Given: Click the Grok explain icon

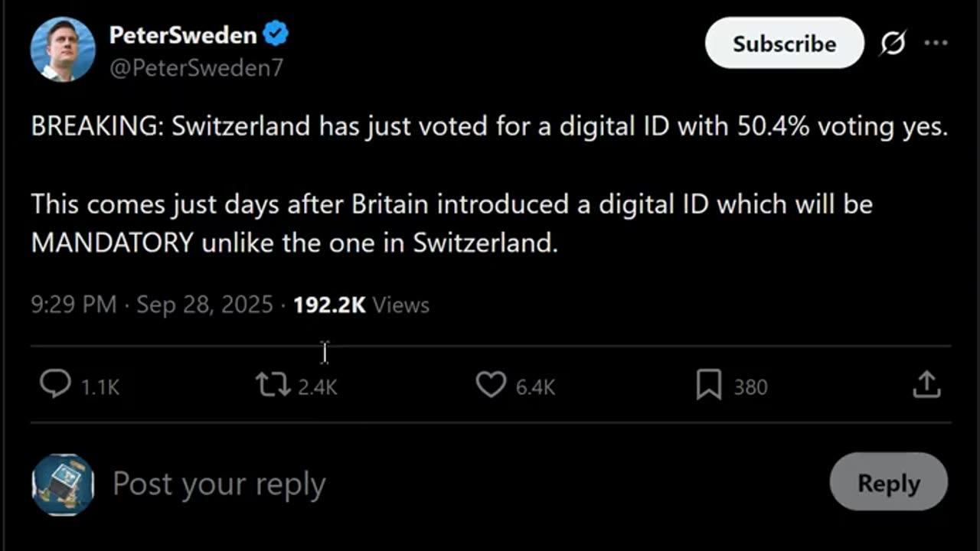Looking at the screenshot, I should [893, 44].
